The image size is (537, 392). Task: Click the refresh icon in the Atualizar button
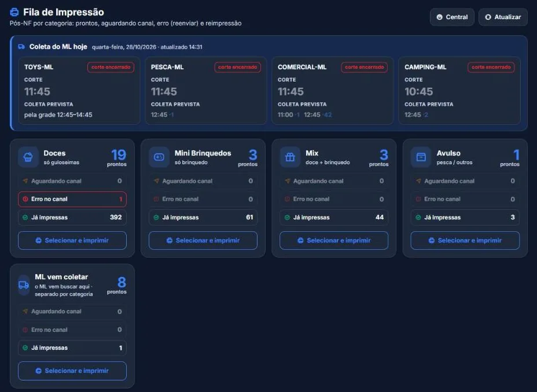click(488, 17)
